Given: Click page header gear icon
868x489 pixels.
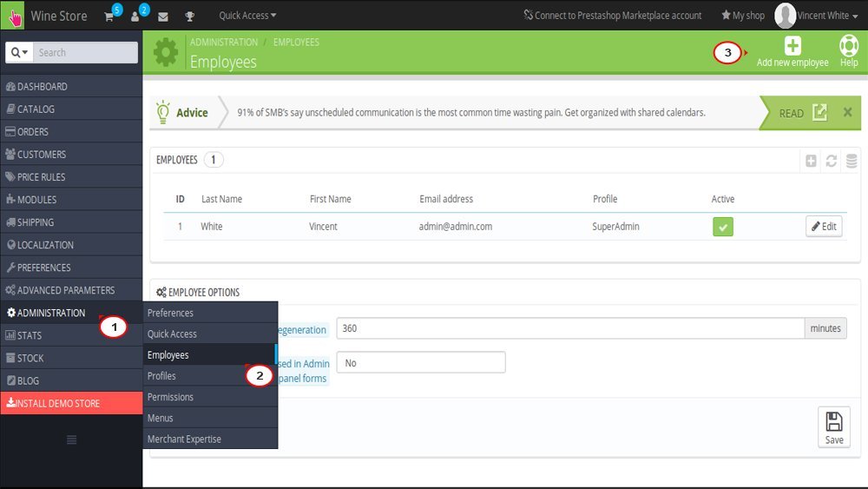Looking at the screenshot, I should [x=166, y=53].
